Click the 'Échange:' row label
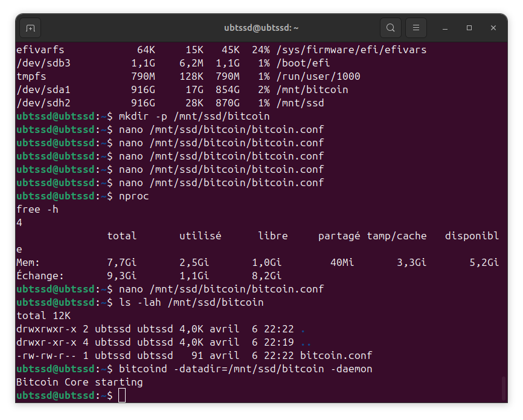The width and height of the screenshot is (523, 420). point(40,276)
